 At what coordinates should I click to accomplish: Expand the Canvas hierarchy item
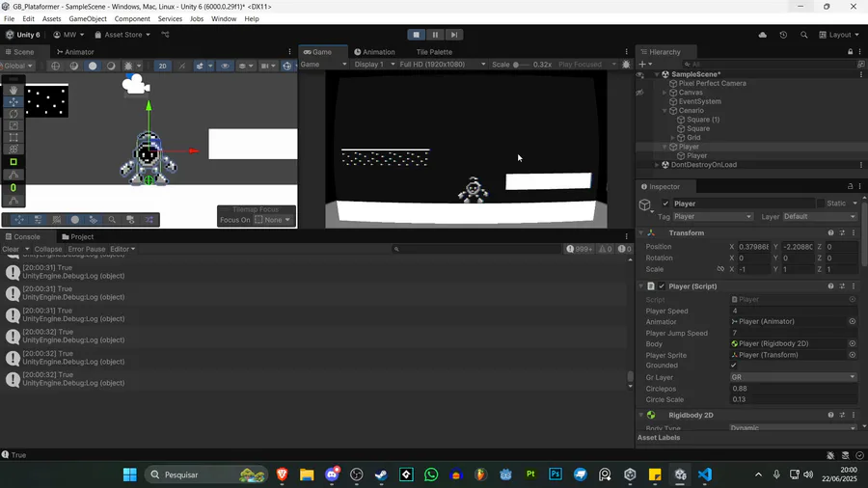665,93
